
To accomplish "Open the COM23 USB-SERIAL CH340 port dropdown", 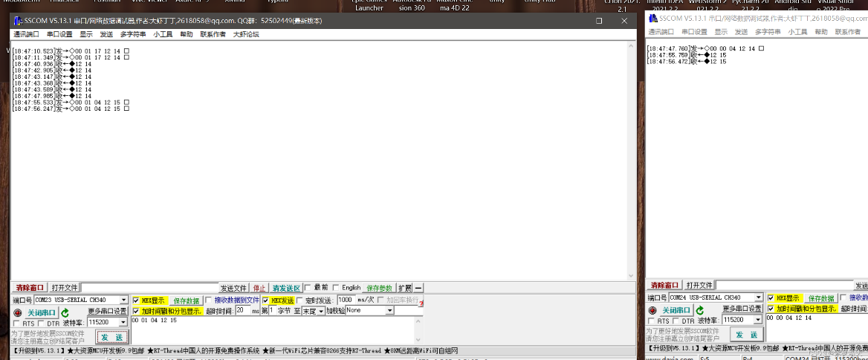I will pyautogui.click(x=124, y=300).
